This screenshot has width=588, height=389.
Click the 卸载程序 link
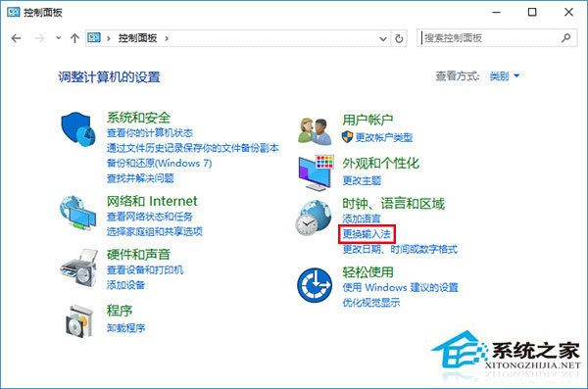125,328
